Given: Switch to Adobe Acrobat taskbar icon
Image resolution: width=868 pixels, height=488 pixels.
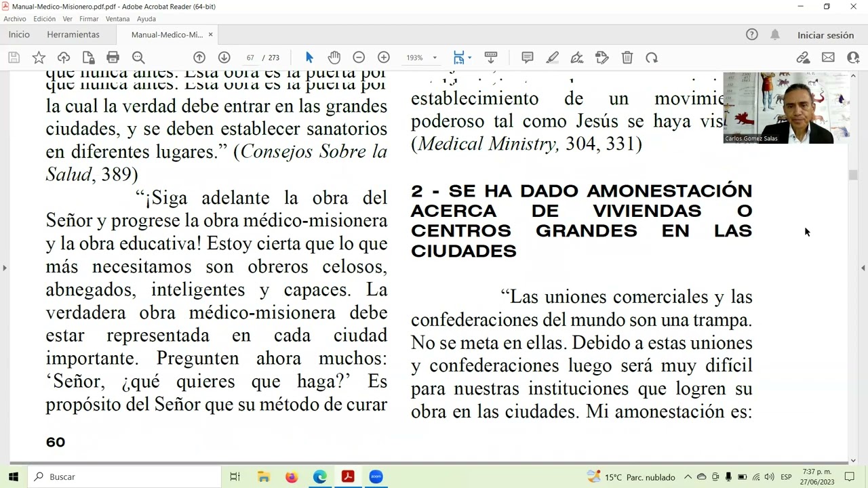Looking at the screenshot, I should 348,476.
